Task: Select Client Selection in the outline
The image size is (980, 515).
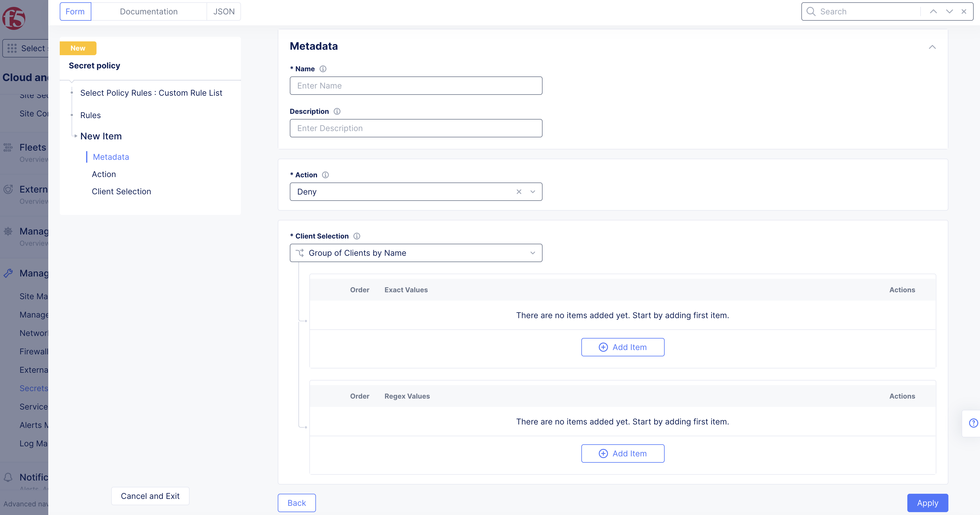Action: point(121,191)
